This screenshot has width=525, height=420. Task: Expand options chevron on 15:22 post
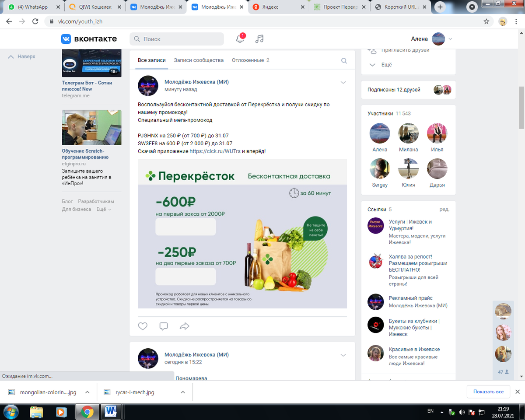(343, 355)
